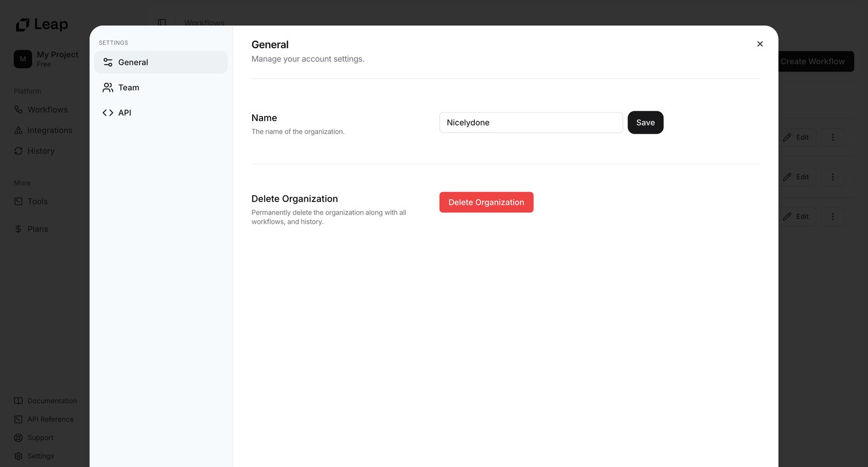Save the organization name
Screen dimensions: 868x467
click(x=645, y=122)
